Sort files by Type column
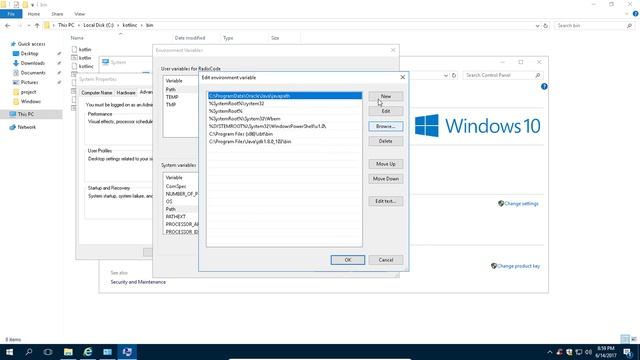This screenshot has height=360, width=640. (x=228, y=38)
